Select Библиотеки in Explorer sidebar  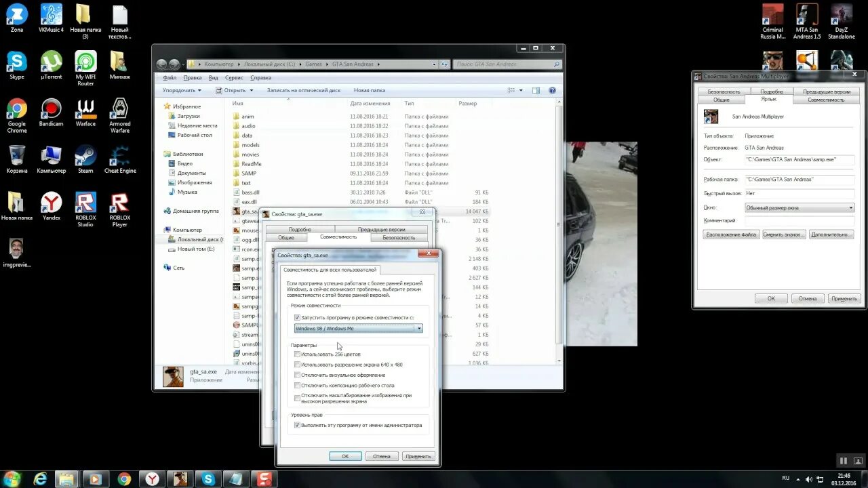187,154
